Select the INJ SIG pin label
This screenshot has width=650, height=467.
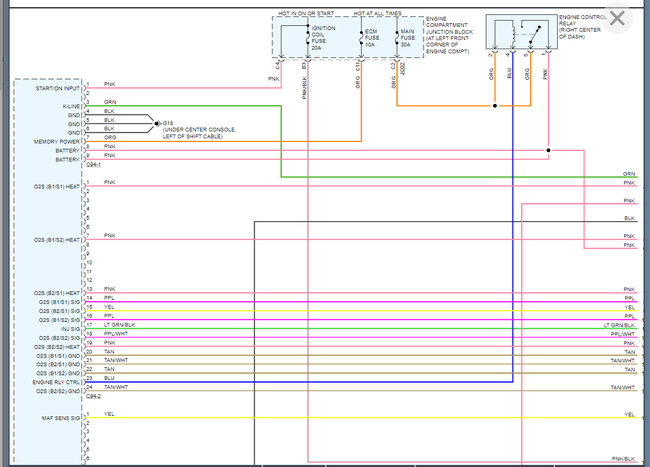coord(70,329)
